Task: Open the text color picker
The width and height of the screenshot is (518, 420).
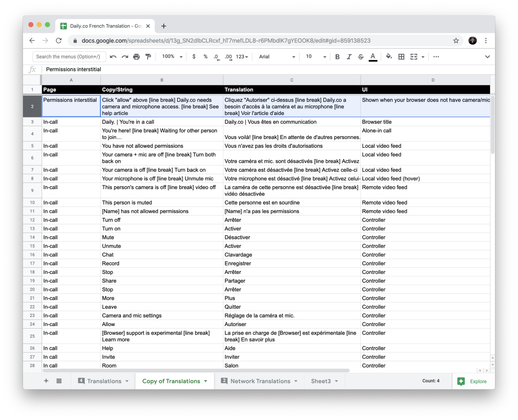Action: 373,57
